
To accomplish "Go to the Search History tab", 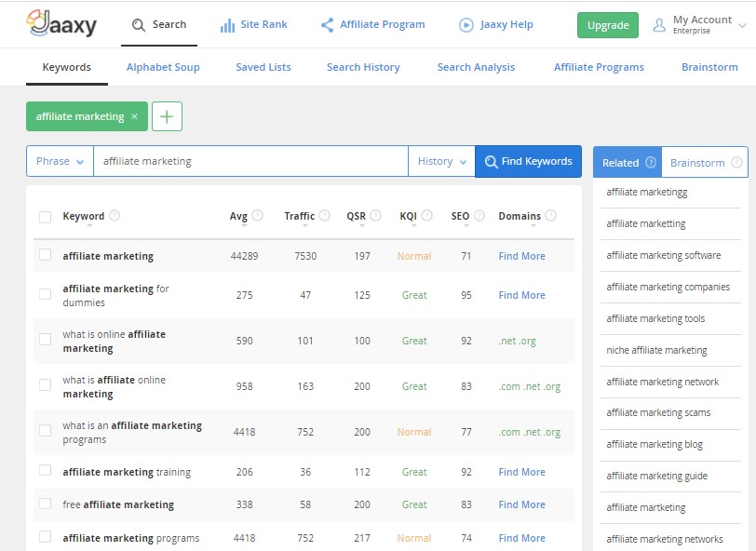I will [363, 67].
